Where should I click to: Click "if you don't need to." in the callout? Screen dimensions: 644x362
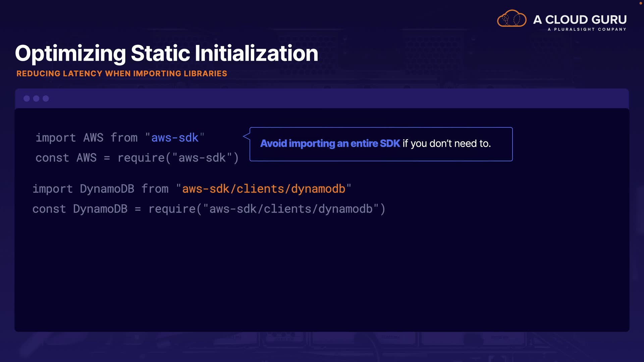[x=446, y=144]
